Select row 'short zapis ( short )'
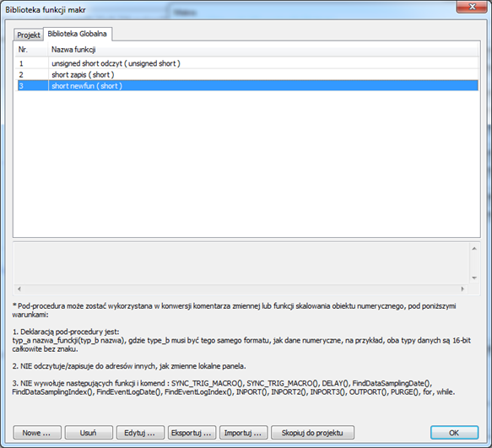Image resolution: width=492 pixels, height=448 pixels. tap(247, 74)
